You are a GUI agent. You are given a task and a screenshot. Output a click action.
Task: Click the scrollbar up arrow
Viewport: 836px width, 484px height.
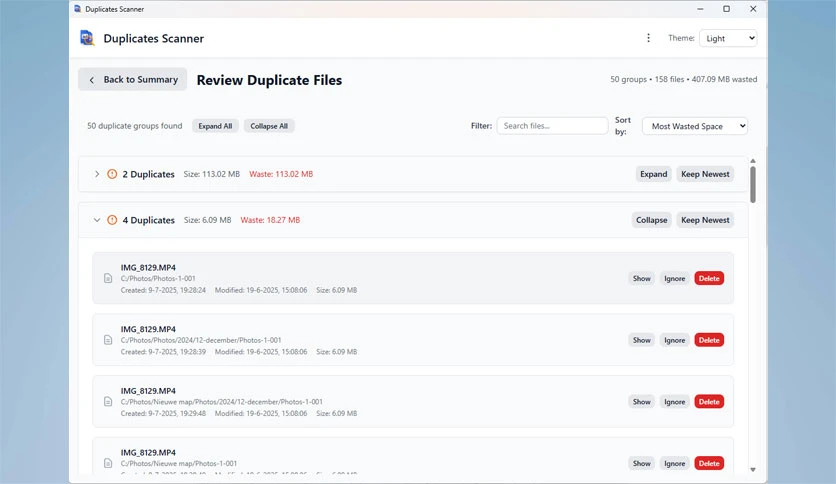click(x=753, y=160)
